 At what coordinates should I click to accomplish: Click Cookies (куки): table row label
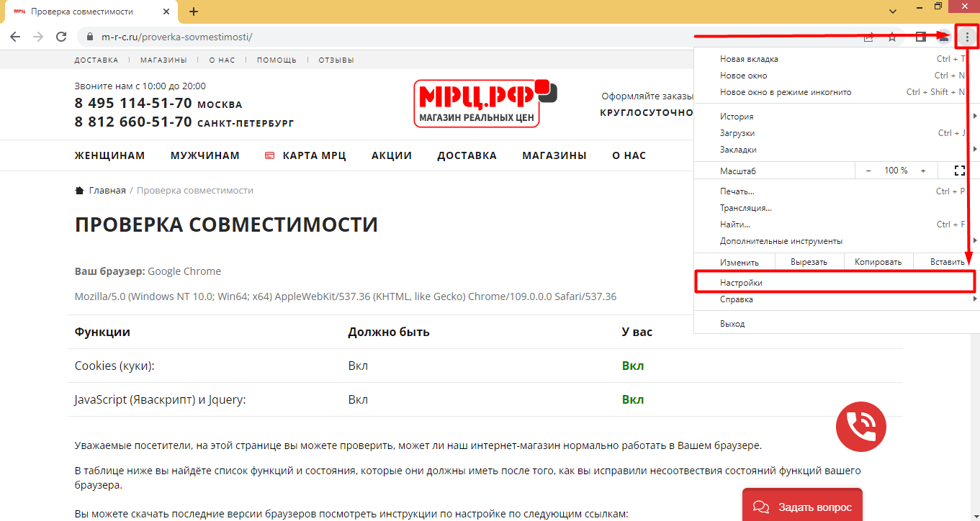point(114,366)
